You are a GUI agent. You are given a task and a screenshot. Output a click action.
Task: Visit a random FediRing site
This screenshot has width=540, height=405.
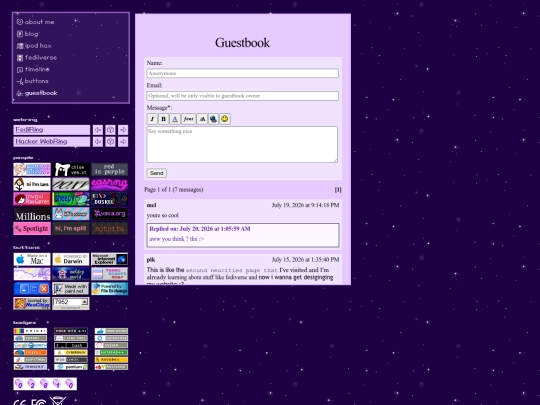[x=110, y=130]
